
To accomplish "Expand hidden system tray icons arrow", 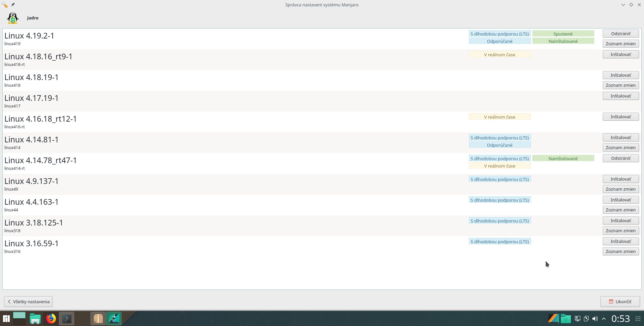I will [x=604, y=319].
